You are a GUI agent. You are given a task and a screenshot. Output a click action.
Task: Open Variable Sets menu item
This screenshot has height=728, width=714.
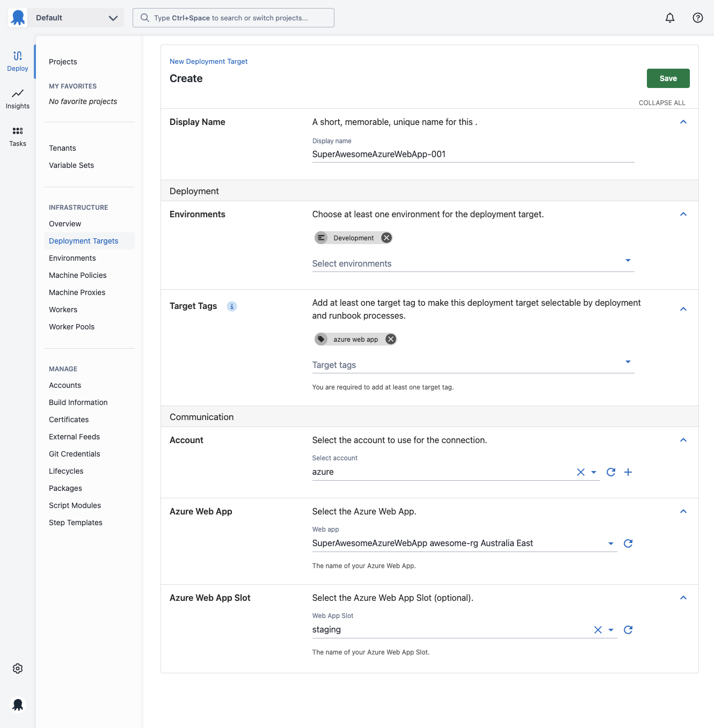click(x=71, y=165)
